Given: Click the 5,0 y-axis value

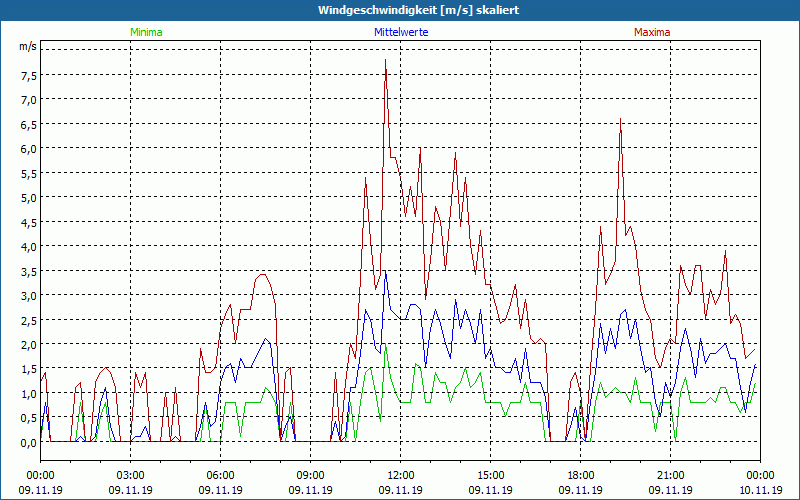Looking at the screenshot, I should [x=29, y=198].
